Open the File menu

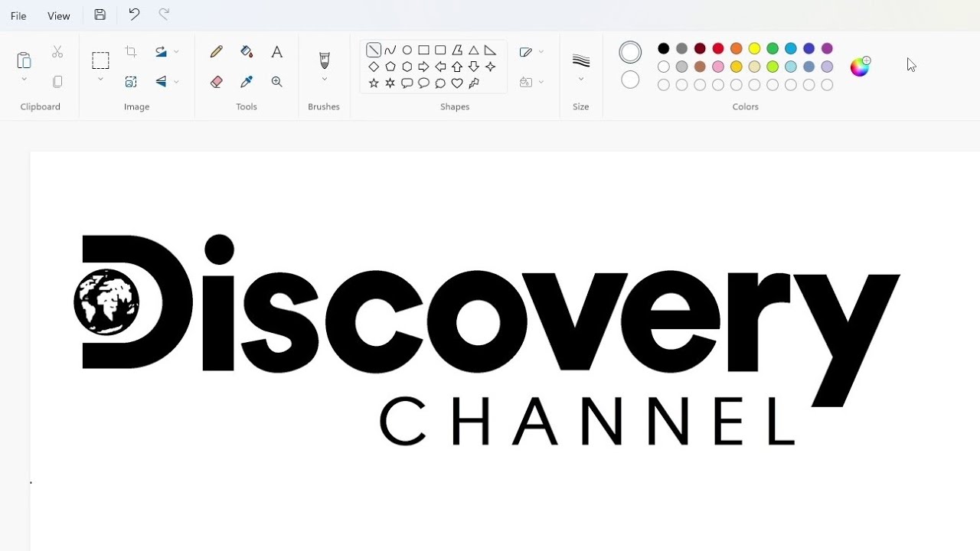pos(18,15)
